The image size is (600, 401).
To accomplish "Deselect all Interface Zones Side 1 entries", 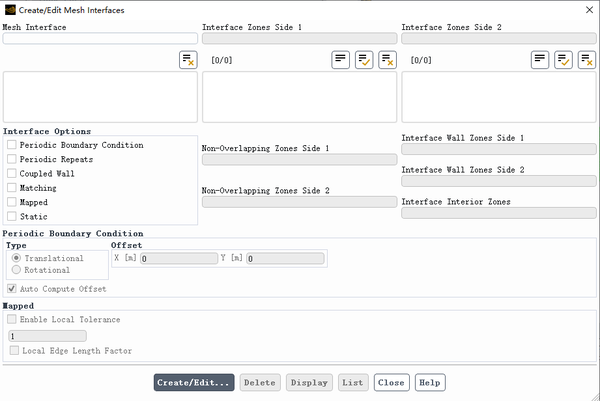I will 388,60.
